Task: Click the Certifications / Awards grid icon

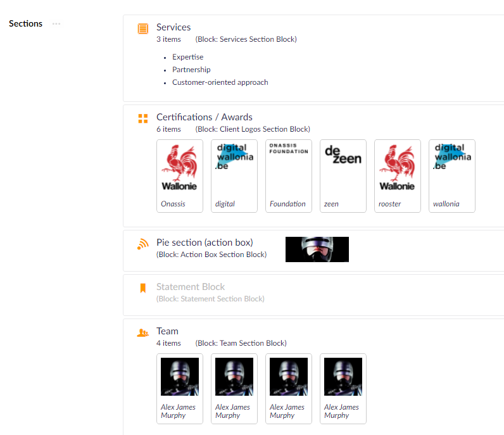Action: pos(143,118)
